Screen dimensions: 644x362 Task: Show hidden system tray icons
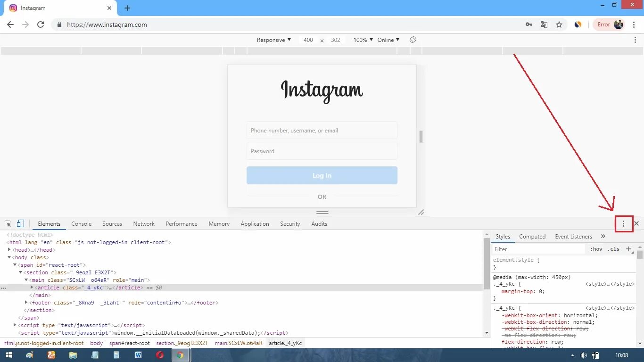point(573,355)
